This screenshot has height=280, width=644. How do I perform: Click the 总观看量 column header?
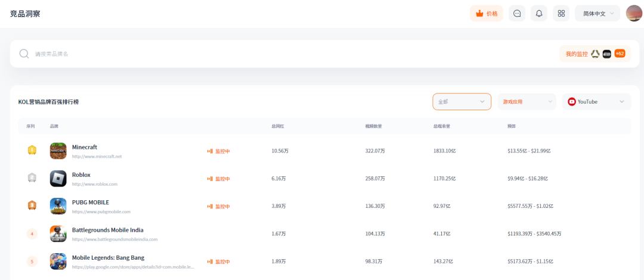point(442,126)
